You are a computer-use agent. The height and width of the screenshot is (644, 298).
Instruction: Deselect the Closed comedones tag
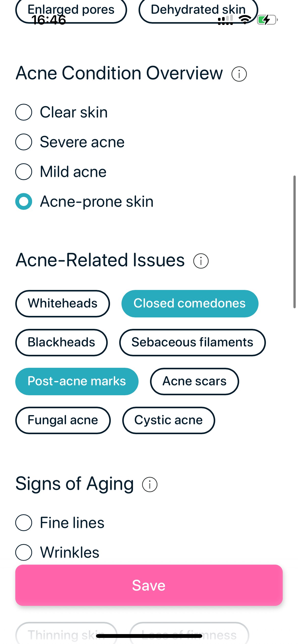(x=190, y=303)
